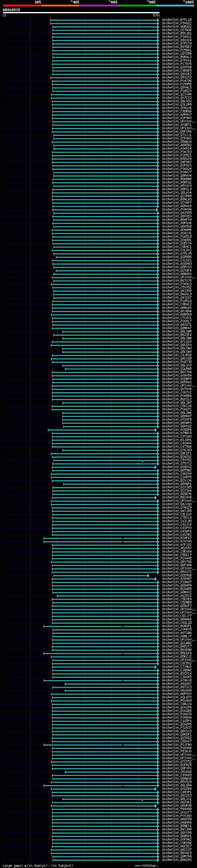
Task: Click the cyan ~100% identity legend segment
Action: click(x=175, y=6)
